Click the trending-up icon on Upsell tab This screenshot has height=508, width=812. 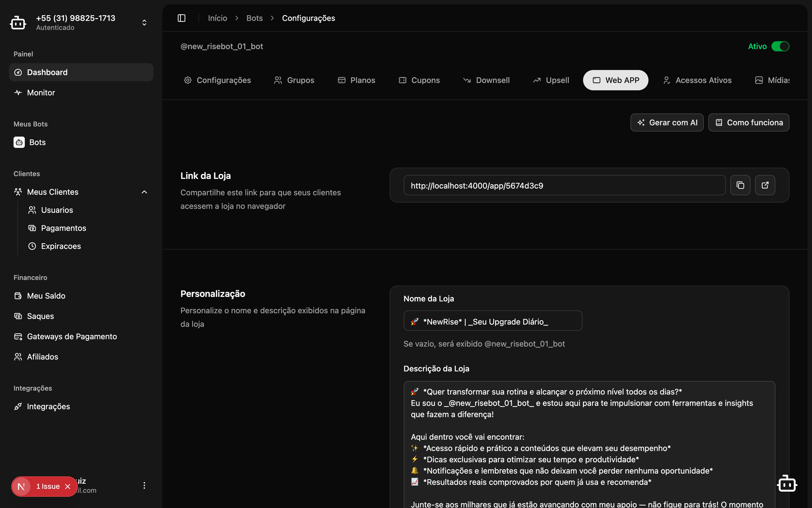pyautogui.click(x=537, y=80)
